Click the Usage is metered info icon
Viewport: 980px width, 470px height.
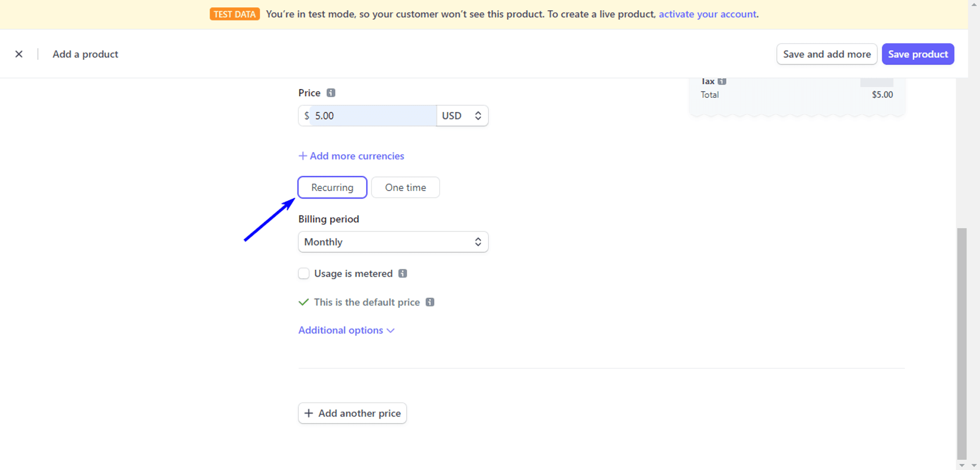(x=402, y=273)
